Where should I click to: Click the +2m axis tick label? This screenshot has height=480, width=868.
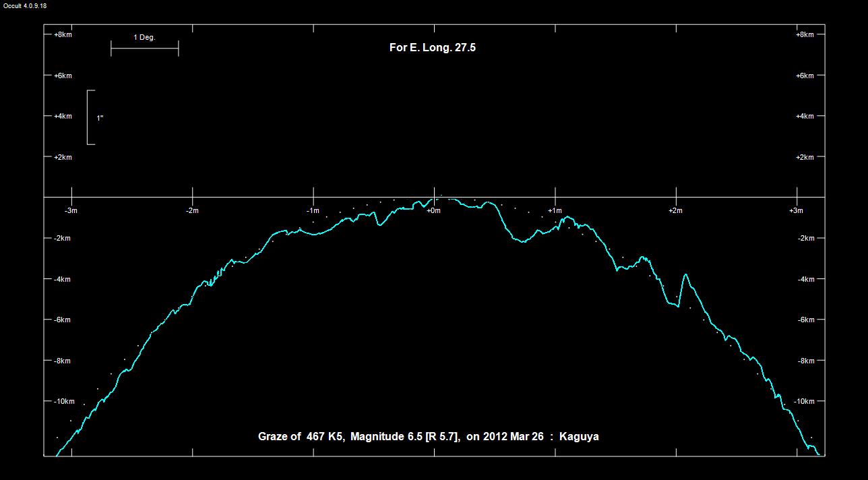coord(675,210)
